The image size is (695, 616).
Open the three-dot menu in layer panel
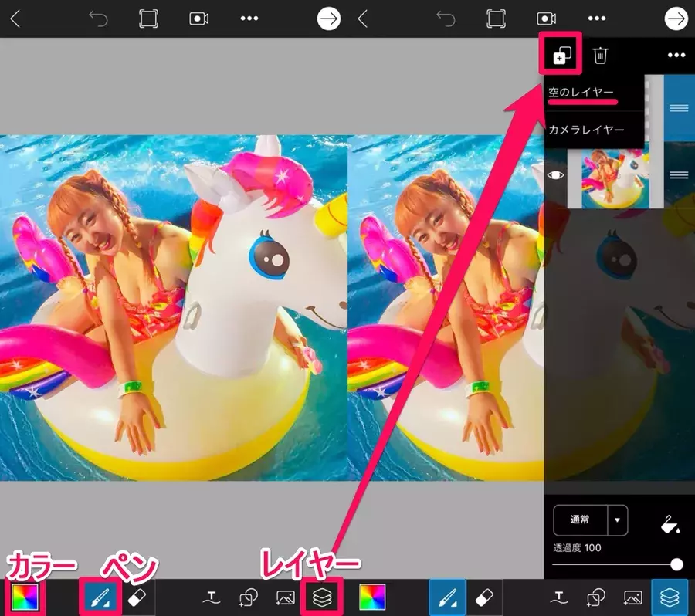tap(676, 55)
